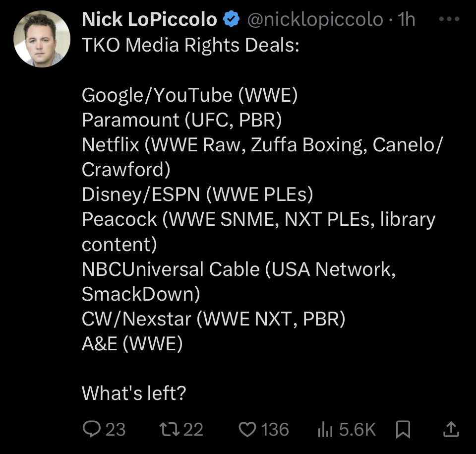Click the "What's left?" text
The height and width of the screenshot is (454, 476).
click(x=134, y=393)
